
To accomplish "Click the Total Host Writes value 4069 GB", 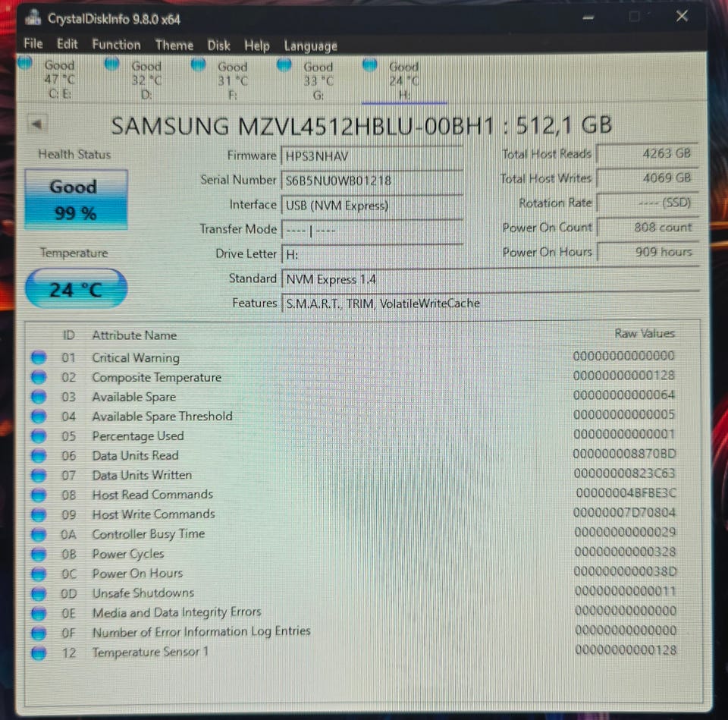I will point(648,178).
